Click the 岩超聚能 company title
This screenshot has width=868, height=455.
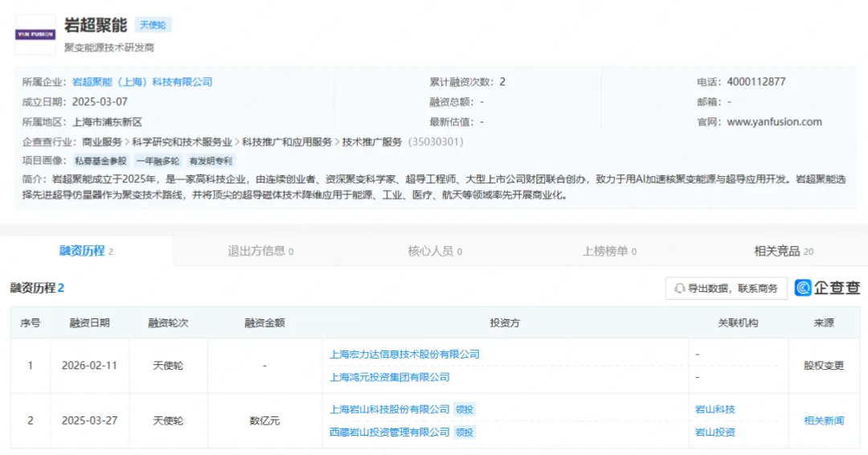pyautogui.click(x=95, y=25)
